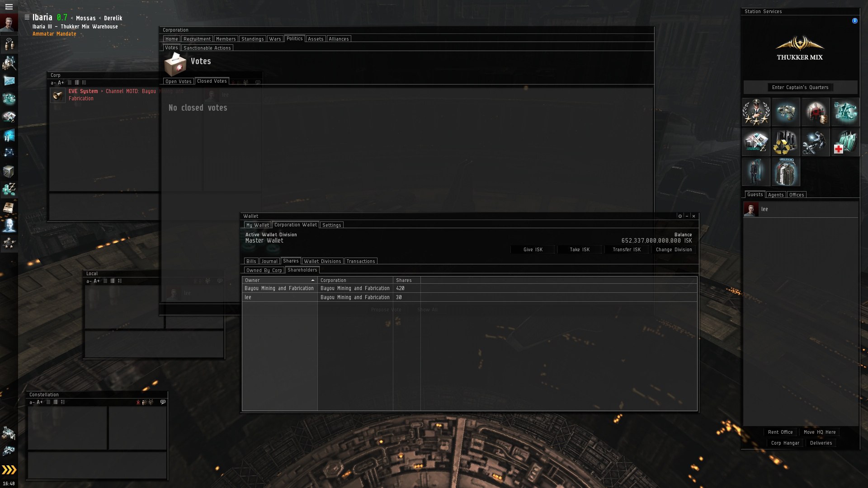This screenshot has height=488, width=868.
Task: Select shareholder row lee with 30 shares
Action: tap(469, 297)
